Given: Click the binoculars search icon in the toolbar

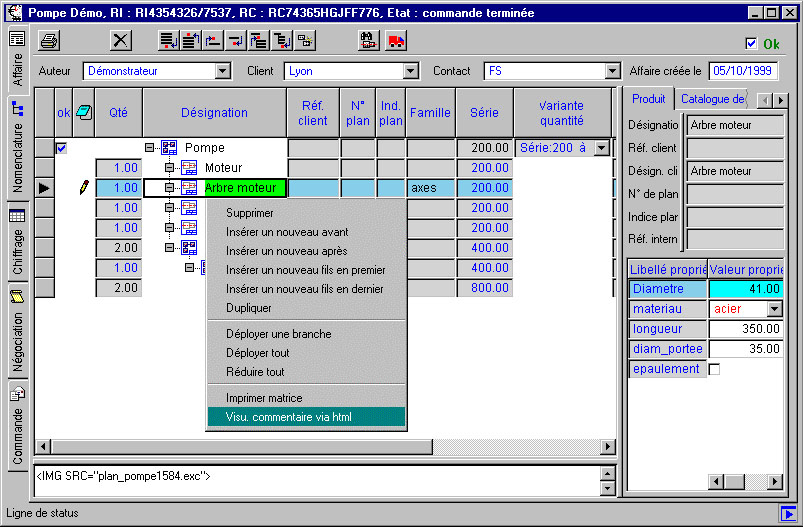Looking at the screenshot, I should 368,40.
